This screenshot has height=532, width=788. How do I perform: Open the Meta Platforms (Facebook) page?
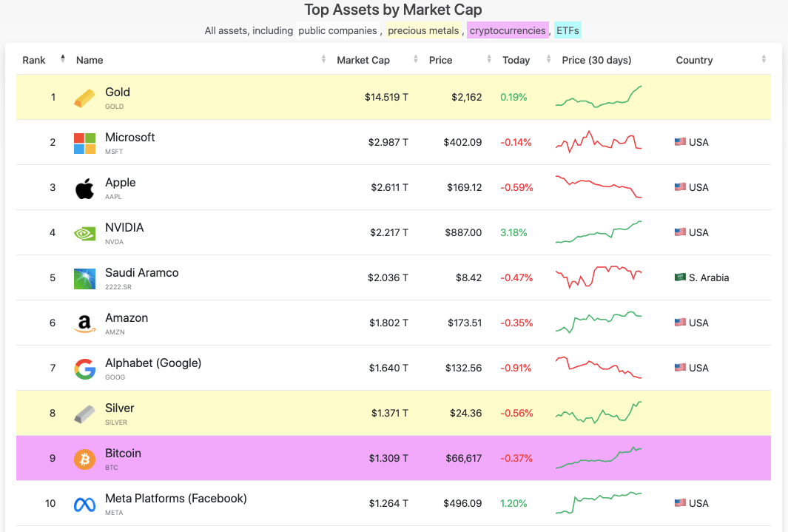click(x=176, y=499)
